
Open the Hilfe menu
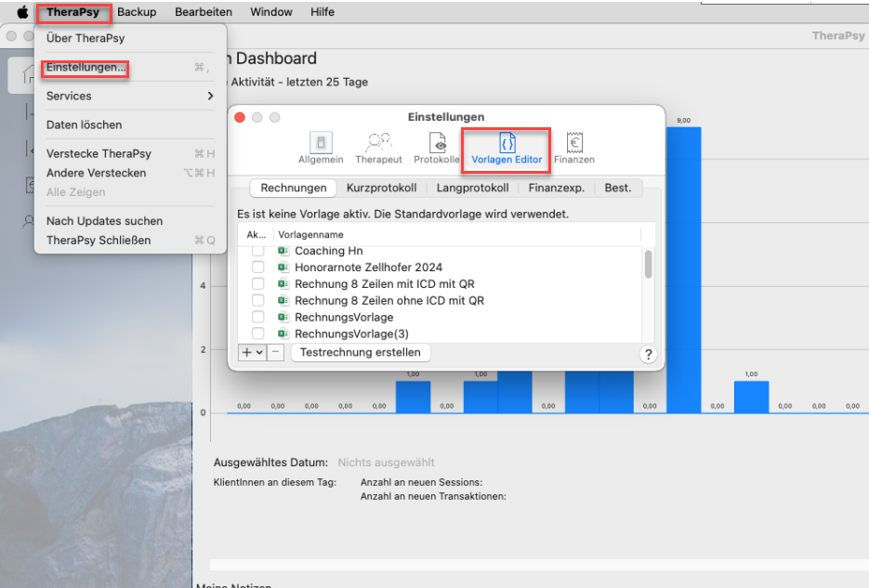pos(322,12)
